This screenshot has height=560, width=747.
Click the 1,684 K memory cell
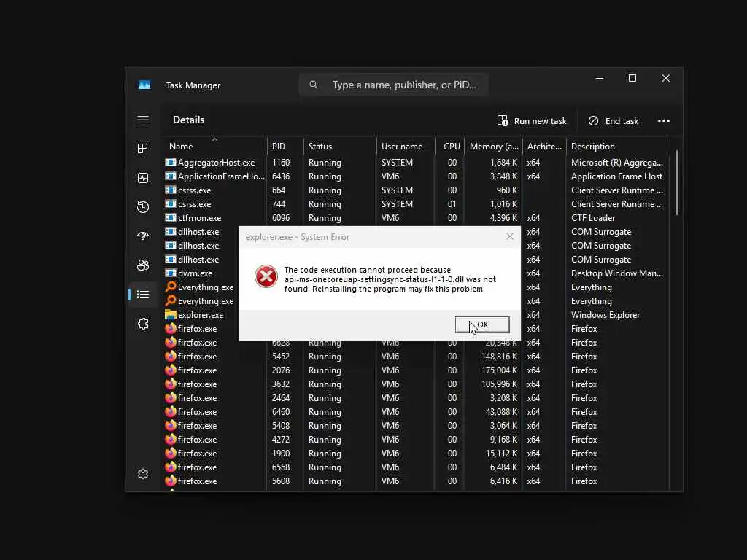coord(503,163)
